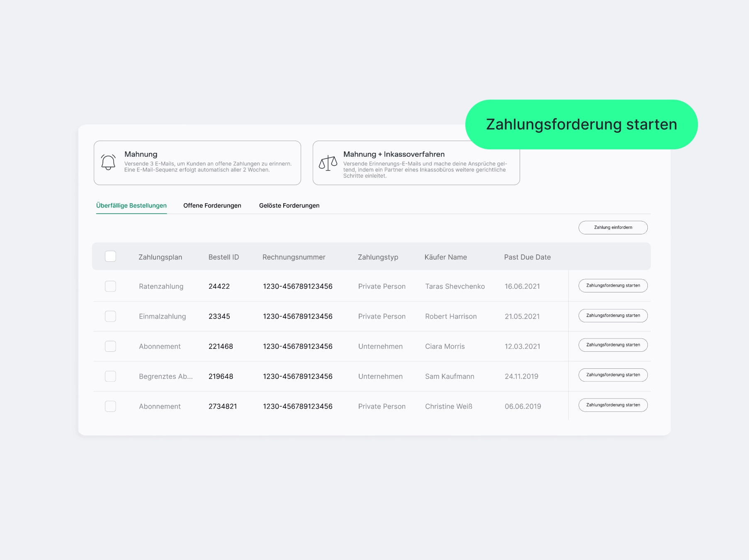Start Zahlungsforderung for Ciara Morris
749x560 pixels.
point(613,345)
